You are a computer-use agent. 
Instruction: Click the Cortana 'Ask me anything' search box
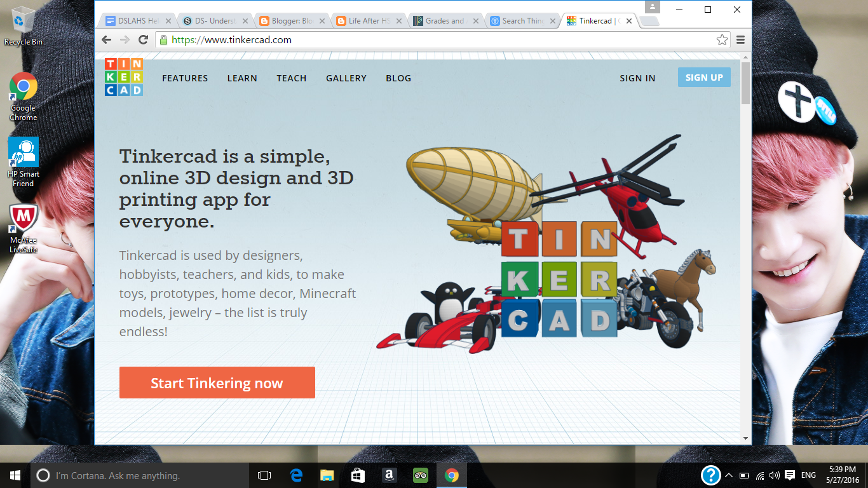(x=127, y=474)
